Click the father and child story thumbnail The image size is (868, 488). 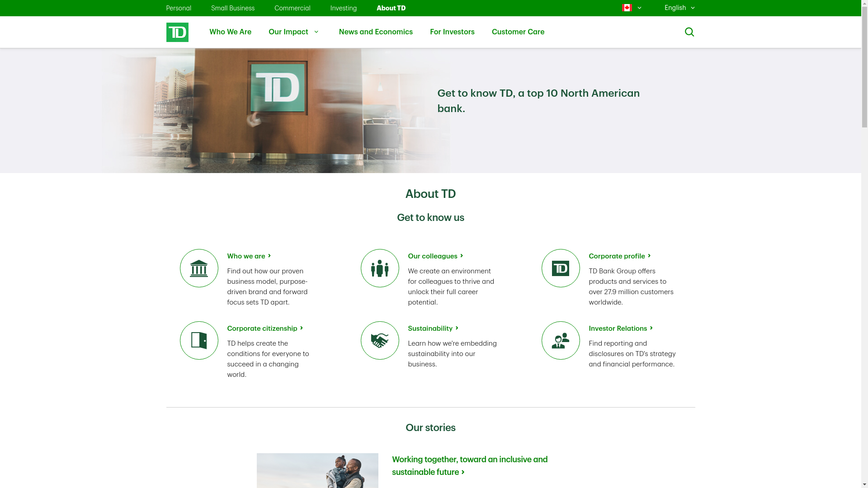coord(317,470)
